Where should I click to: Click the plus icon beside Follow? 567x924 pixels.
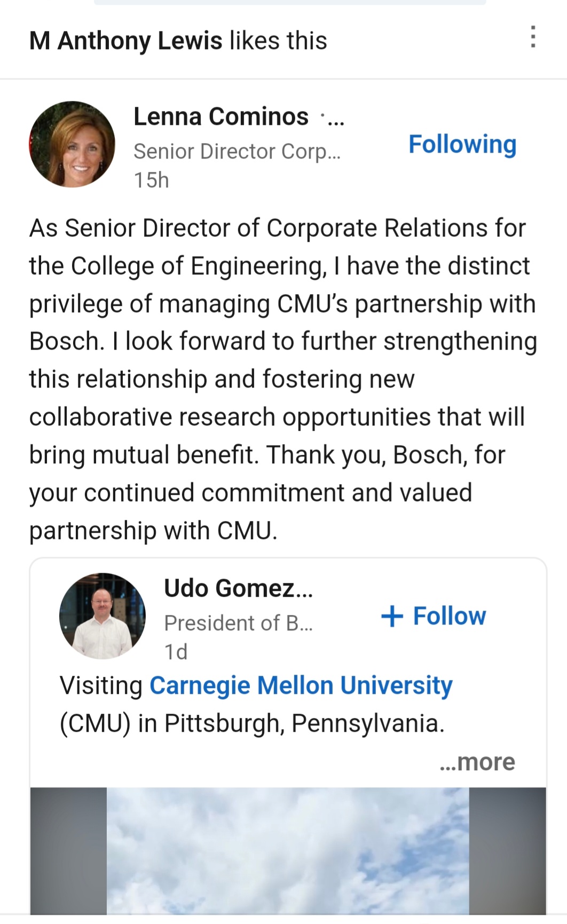pos(392,616)
